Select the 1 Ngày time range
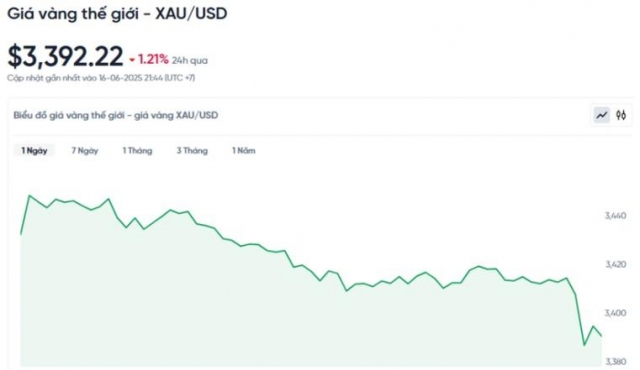 (34, 151)
